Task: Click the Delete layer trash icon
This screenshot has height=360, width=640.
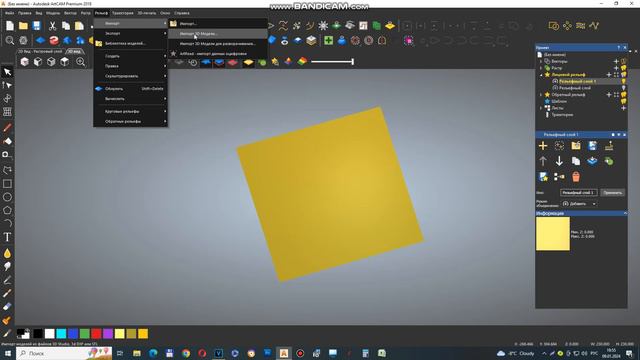Action: click(x=576, y=177)
